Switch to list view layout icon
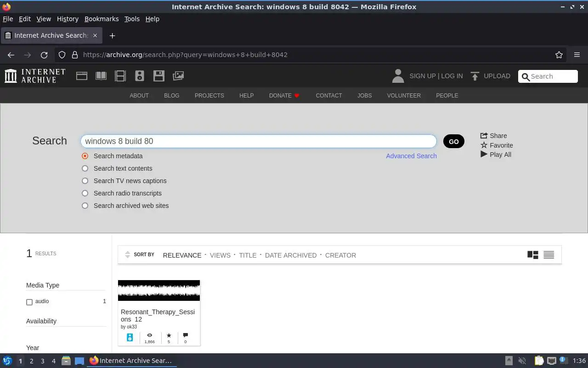 [x=548, y=255]
